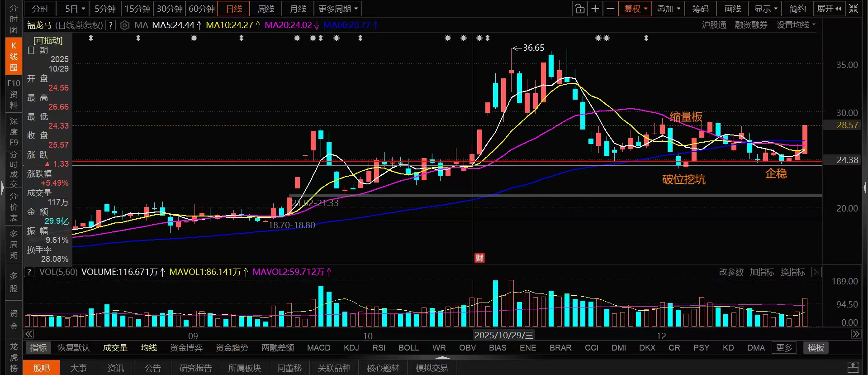Click 恢复默认 to restore defaults
868x375 pixels.
(x=74, y=347)
